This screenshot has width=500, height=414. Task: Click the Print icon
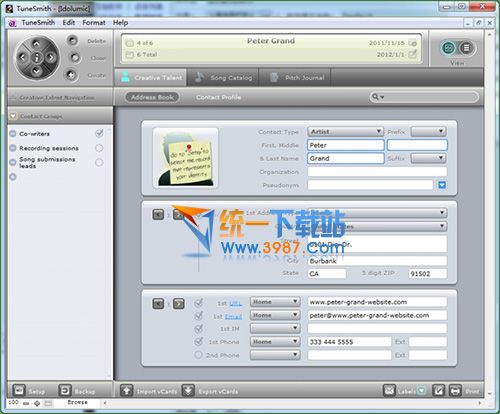click(455, 390)
